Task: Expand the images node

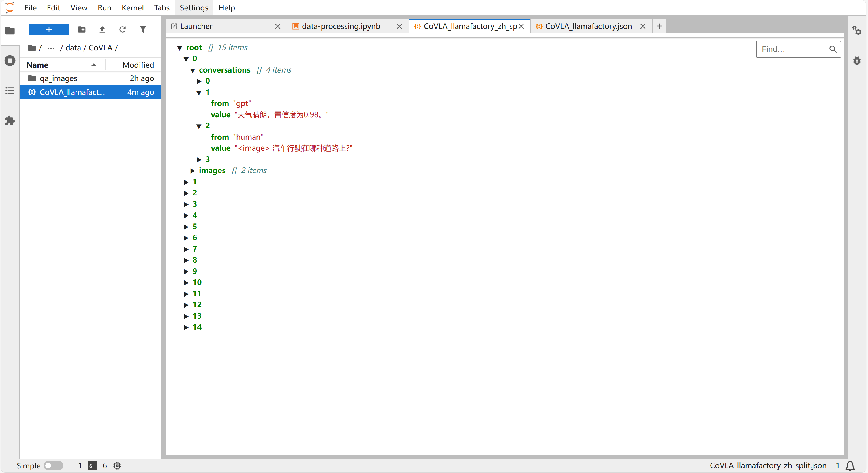Action: [x=193, y=171]
